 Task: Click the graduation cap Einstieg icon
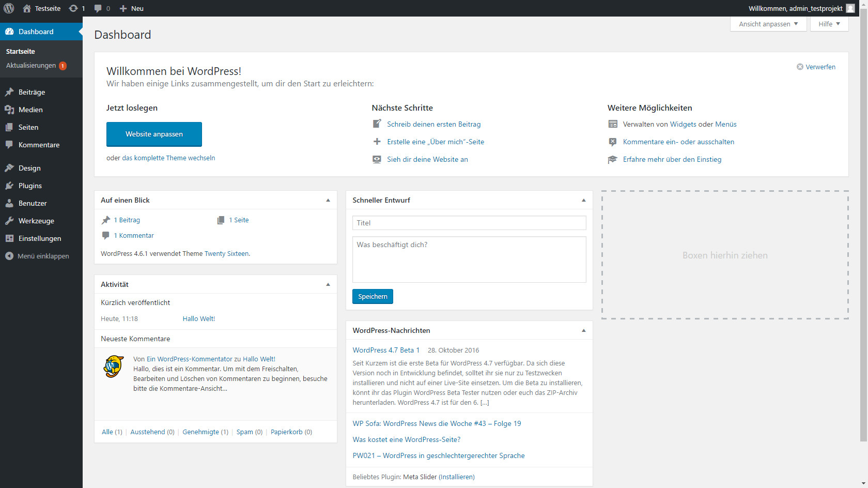[613, 159]
